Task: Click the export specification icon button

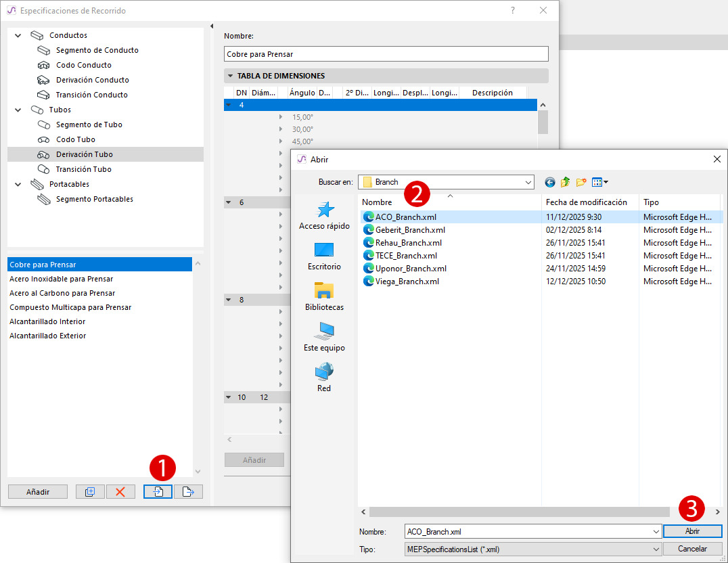Action: [x=188, y=491]
